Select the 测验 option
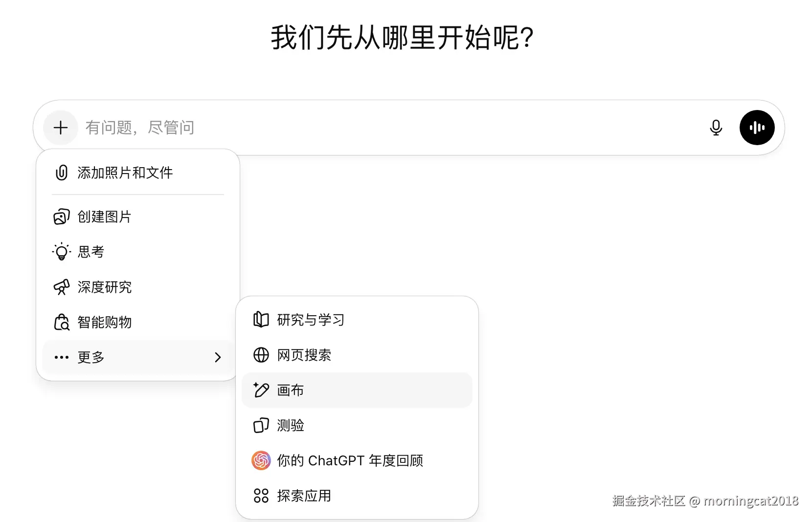Screen dimensions: 812x522 point(291,425)
